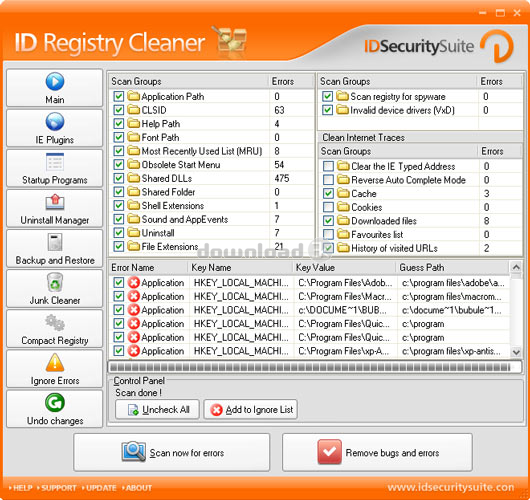Uncheck the Downloaded files checkbox
The width and height of the screenshot is (530, 500).
click(328, 221)
